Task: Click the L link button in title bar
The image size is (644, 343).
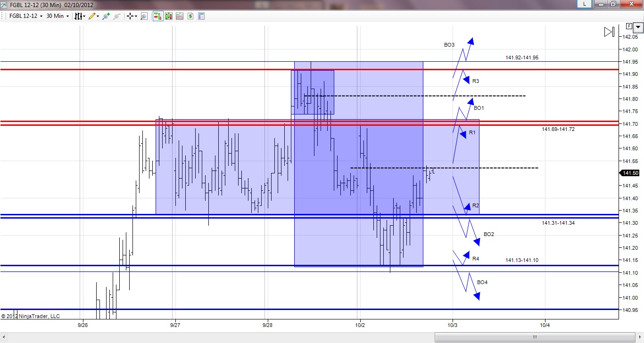Action: [585, 4]
